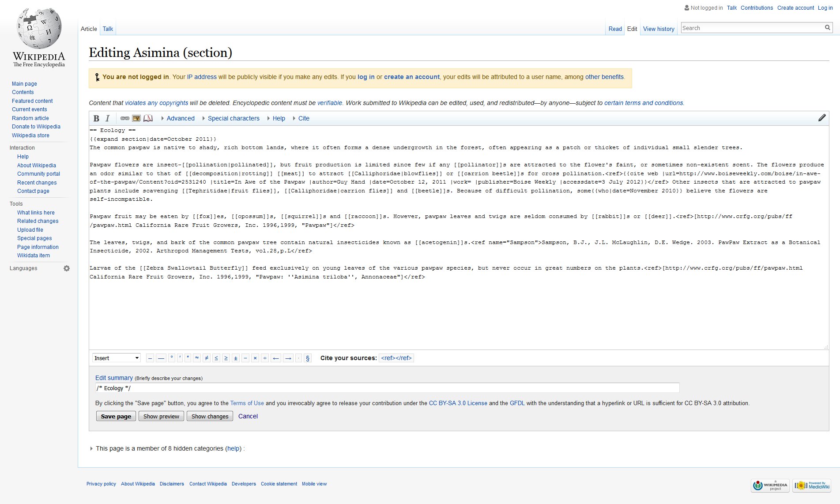
Task: Open the 'verifiable' link
Action: tap(330, 103)
